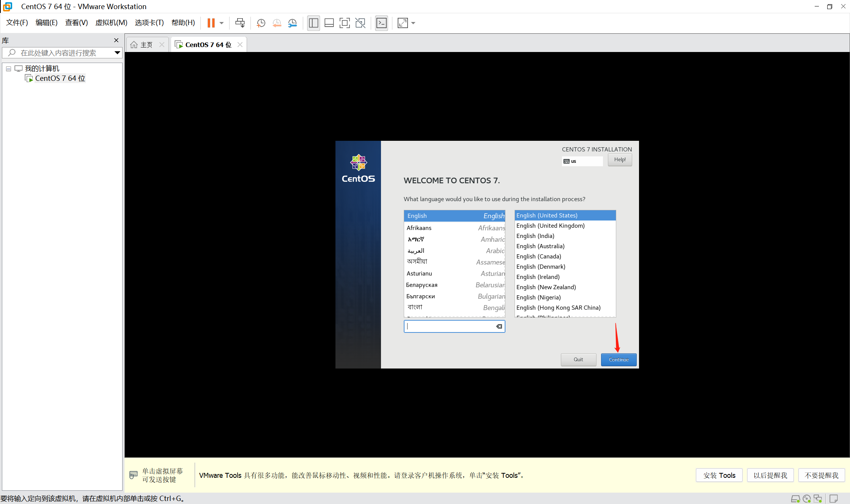Screen dimensions: 850x504
Task: Take a snapshot of the virtual machine
Action: [x=261, y=23]
